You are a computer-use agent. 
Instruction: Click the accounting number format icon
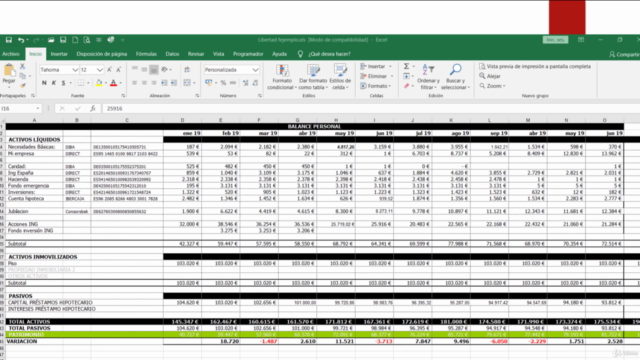(209, 83)
